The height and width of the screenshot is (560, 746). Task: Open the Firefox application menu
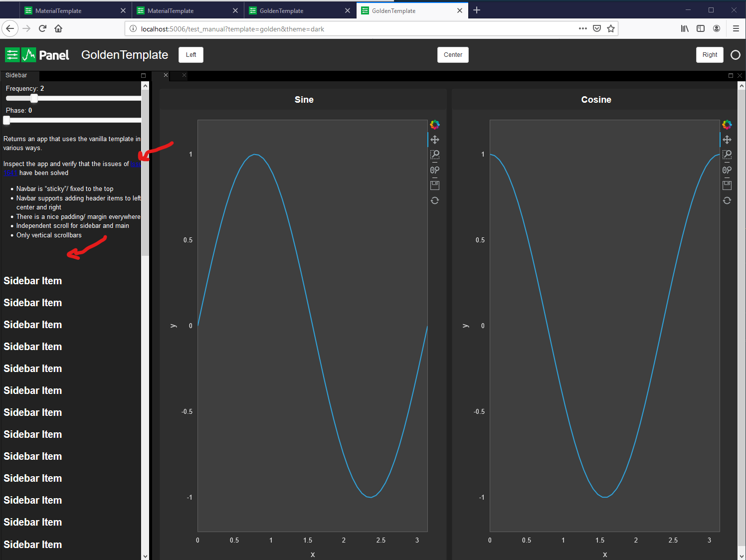pos(736,28)
